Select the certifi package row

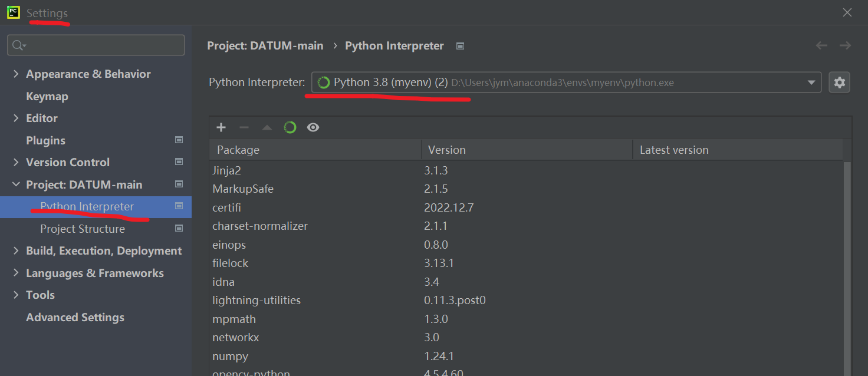[526, 207]
